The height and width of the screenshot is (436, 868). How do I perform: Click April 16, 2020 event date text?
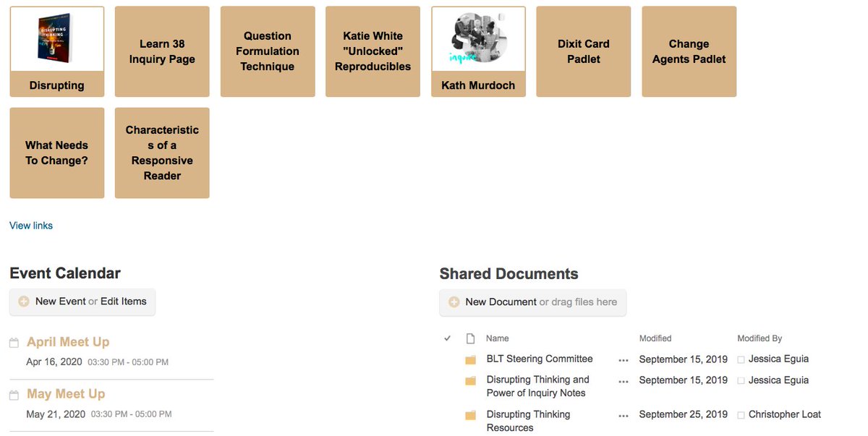[56, 362]
